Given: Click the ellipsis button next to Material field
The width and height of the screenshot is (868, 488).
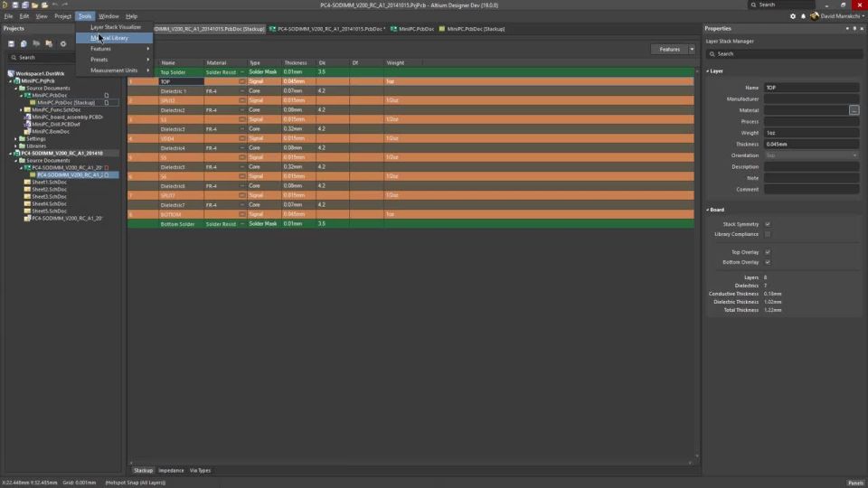Looking at the screenshot, I should (x=854, y=110).
